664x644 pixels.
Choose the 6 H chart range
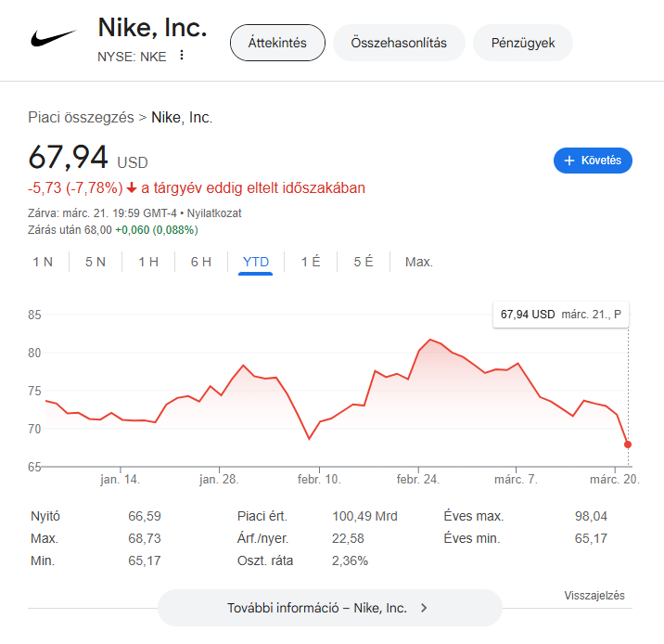coord(201,262)
